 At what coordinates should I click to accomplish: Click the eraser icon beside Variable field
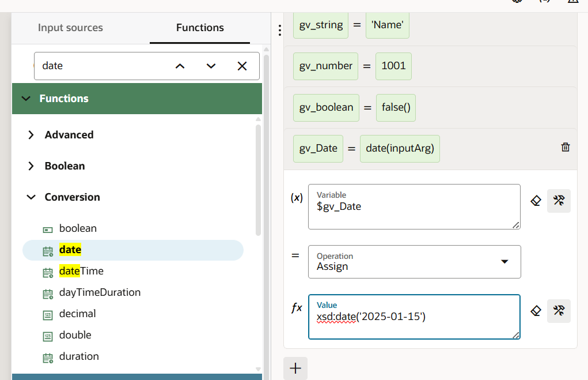[536, 201]
